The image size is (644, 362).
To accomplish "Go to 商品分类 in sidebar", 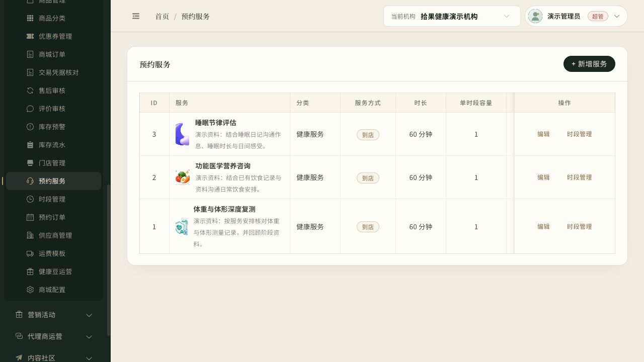I will click(52, 18).
